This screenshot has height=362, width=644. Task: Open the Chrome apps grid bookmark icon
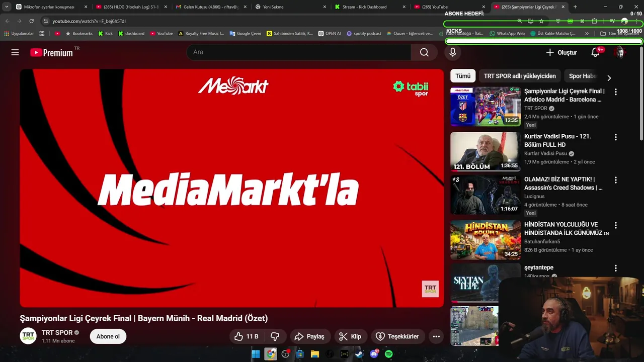pos(42,34)
